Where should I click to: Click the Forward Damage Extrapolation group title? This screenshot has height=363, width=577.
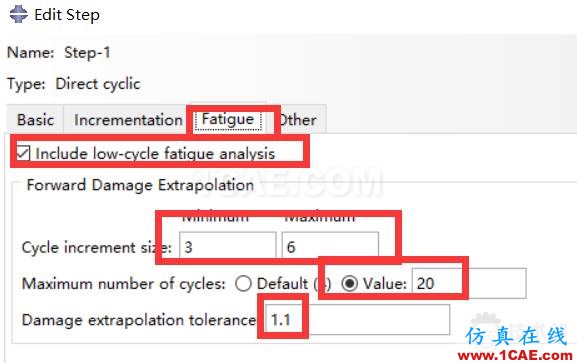coord(140,184)
